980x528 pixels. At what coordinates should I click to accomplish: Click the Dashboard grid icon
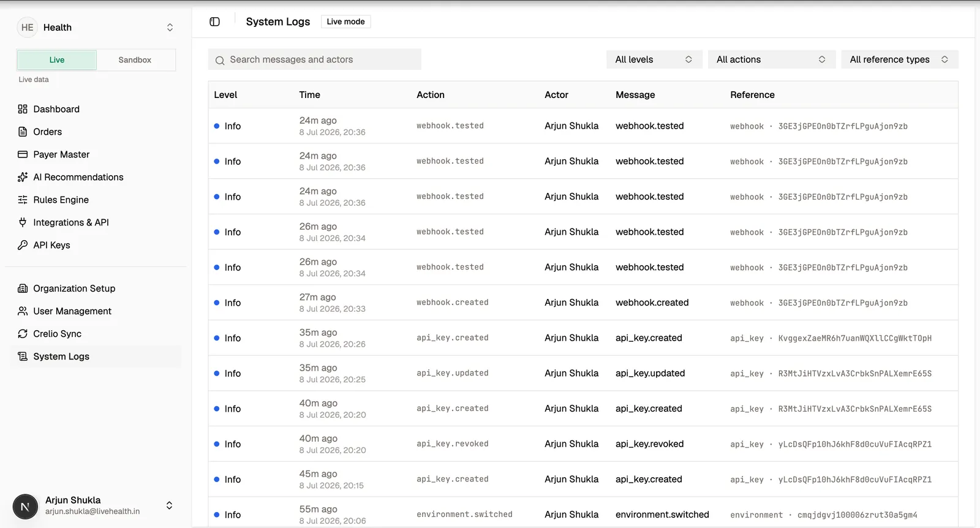23,109
